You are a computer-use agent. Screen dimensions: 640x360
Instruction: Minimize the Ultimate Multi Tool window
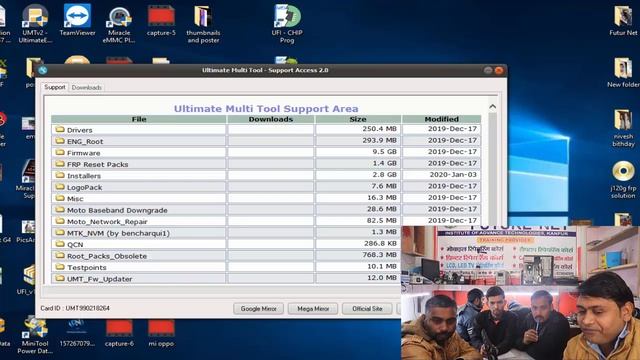click(488, 70)
